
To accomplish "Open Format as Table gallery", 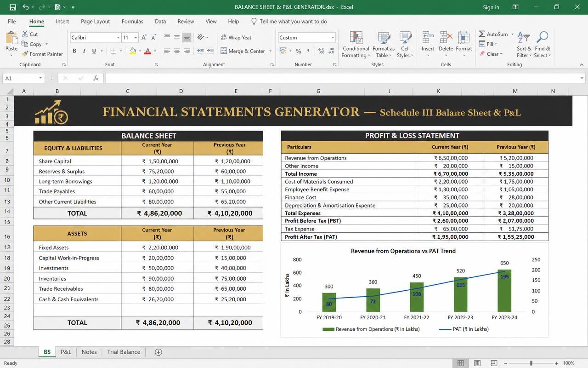I will click(383, 45).
